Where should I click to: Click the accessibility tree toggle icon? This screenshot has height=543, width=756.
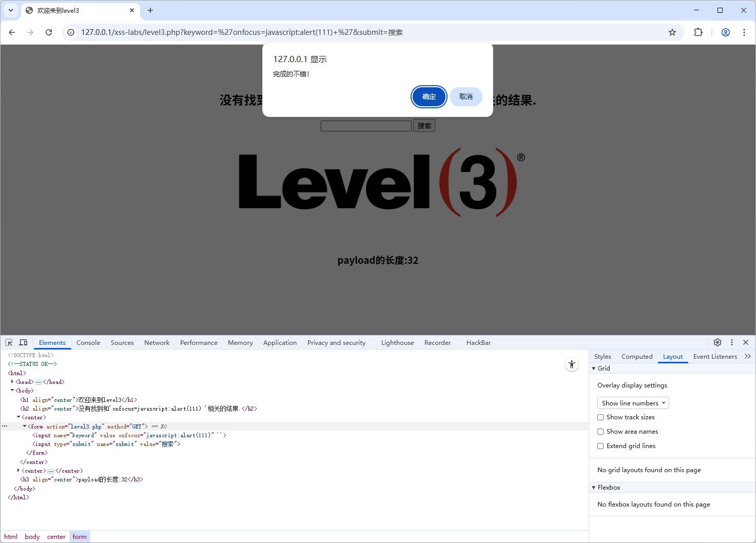(572, 364)
